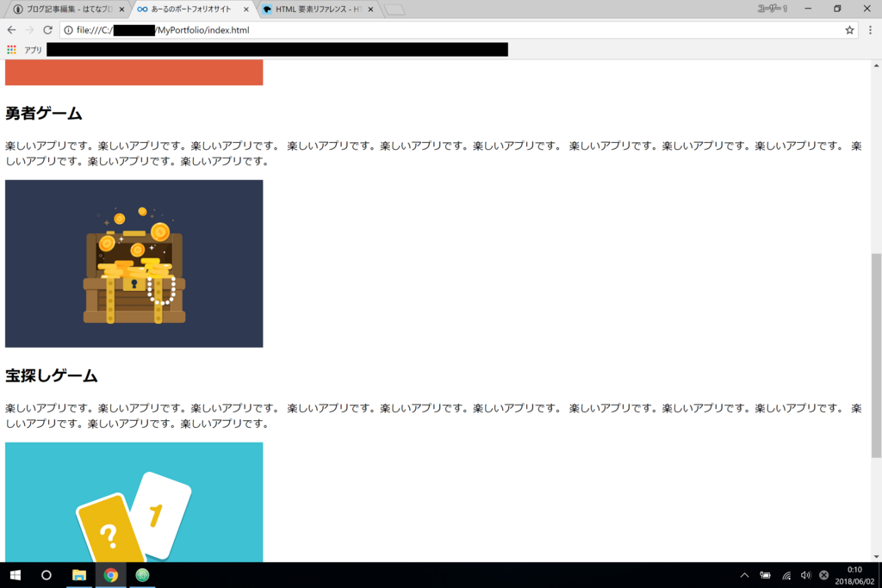The image size is (882, 588).
Task: Click the treasure chest game image
Action: pos(134,263)
